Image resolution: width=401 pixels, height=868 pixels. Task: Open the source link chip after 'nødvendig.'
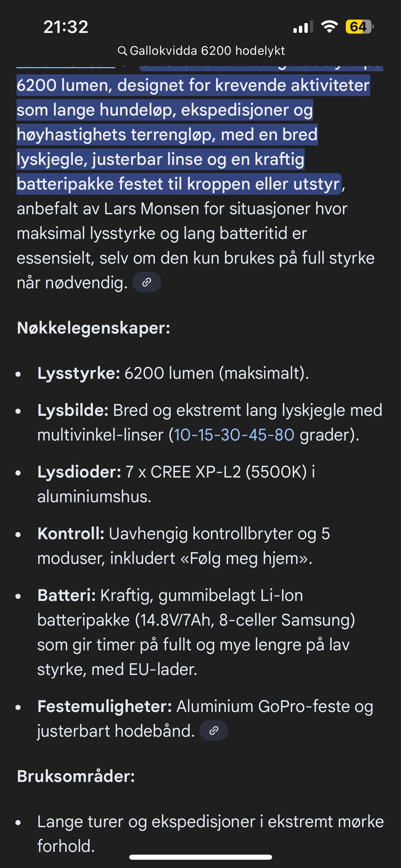click(x=147, y=282)
